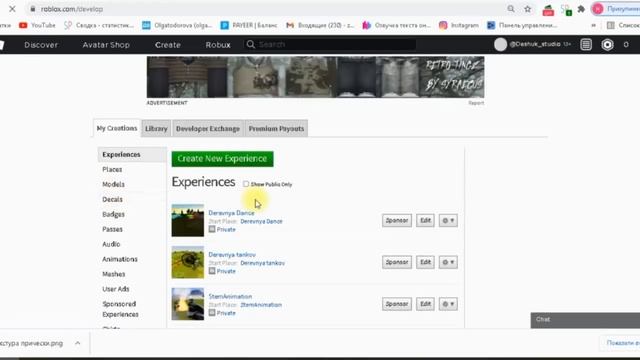
Task: Select Models in the sidebar
Action: 113,184
